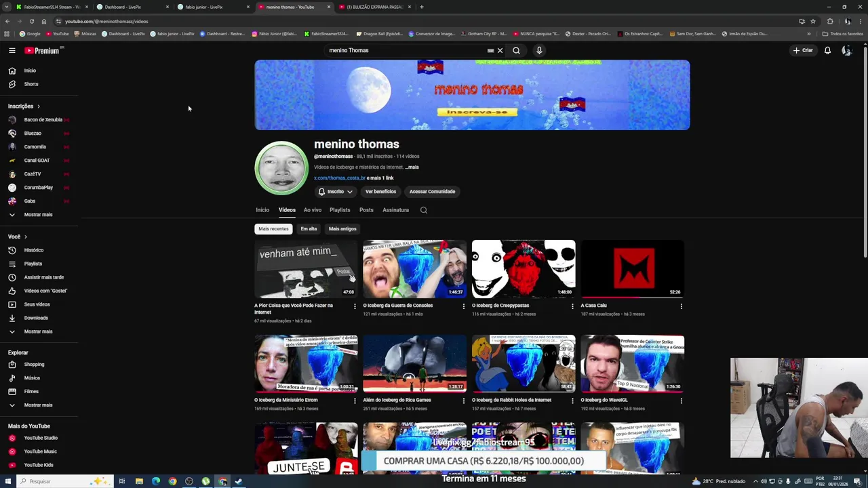Open x.com/thomas_costa_br link

pyautogui.click(x=339, y=178)
